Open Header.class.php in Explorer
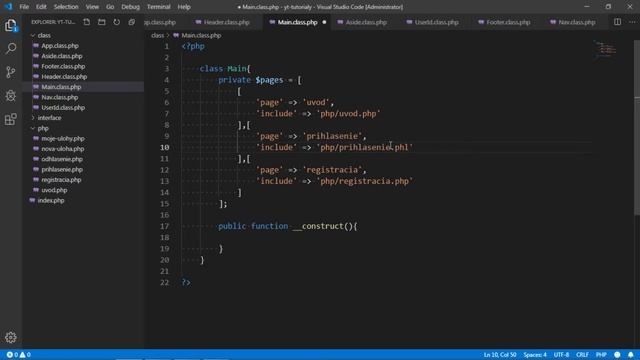 [64, 77]
